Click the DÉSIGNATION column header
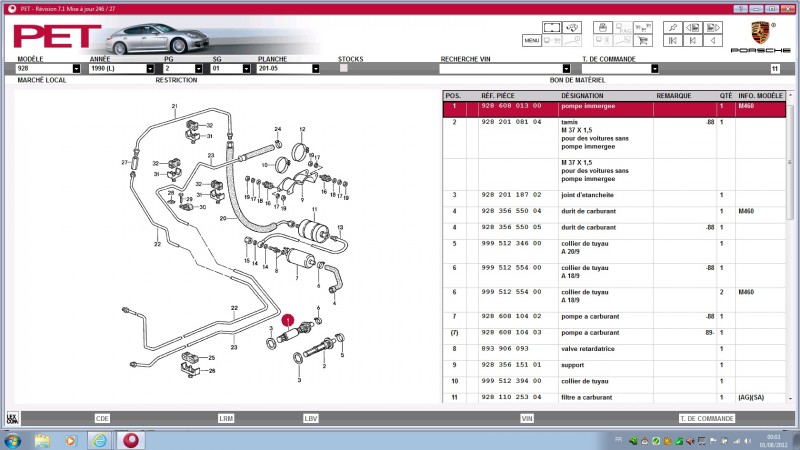 [x=582, y=95]
